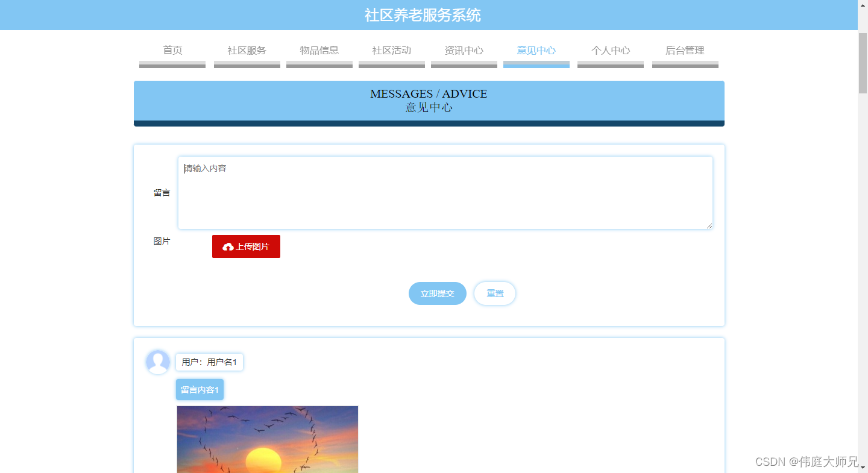Click the avatar of 用户名1
The height and width of the screenshot is (473, 868).
pos(158,362)
